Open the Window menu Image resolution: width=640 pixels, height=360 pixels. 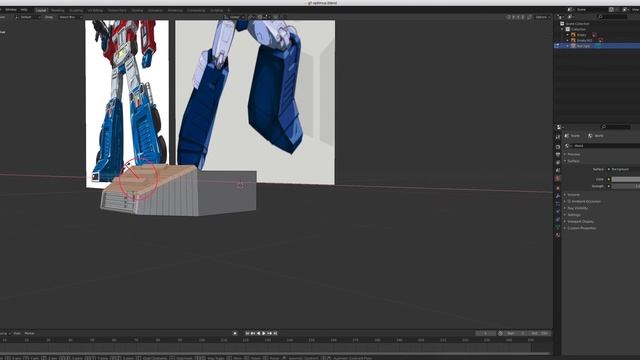(11, 9)
